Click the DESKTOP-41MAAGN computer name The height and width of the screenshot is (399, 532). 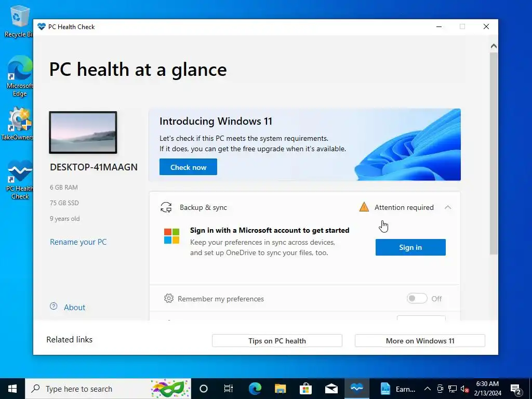click(94, 167)
